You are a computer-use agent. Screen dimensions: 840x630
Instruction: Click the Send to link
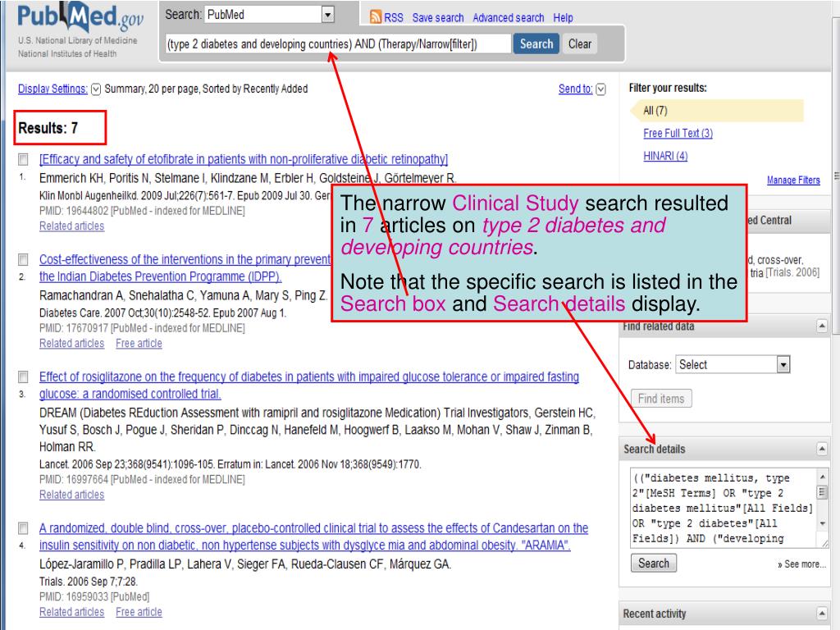coord(575,89)
